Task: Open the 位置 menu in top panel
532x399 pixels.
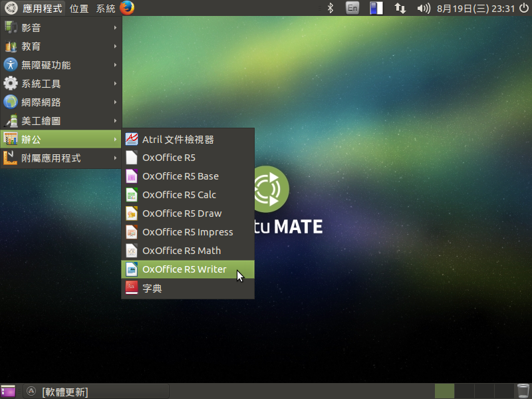Action: (79, 8)
